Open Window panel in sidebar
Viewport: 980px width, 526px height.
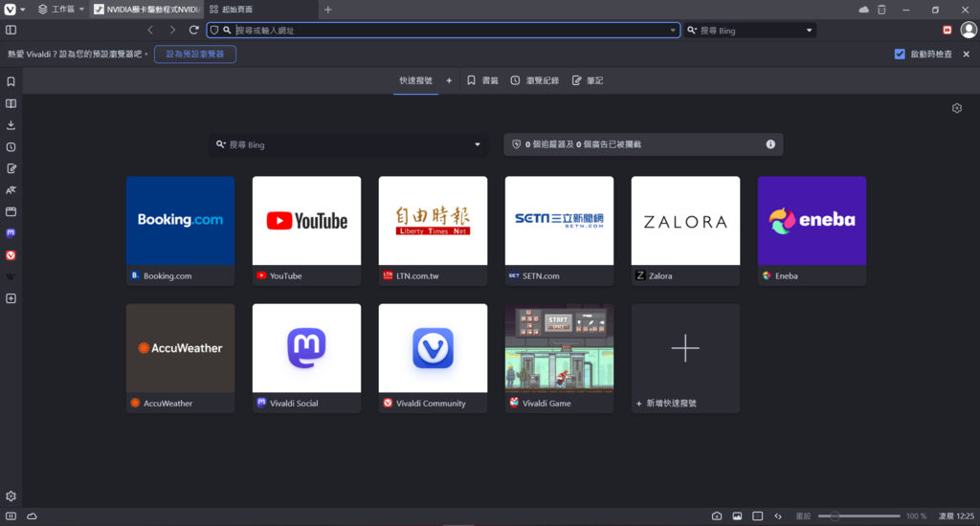[11, 211]
